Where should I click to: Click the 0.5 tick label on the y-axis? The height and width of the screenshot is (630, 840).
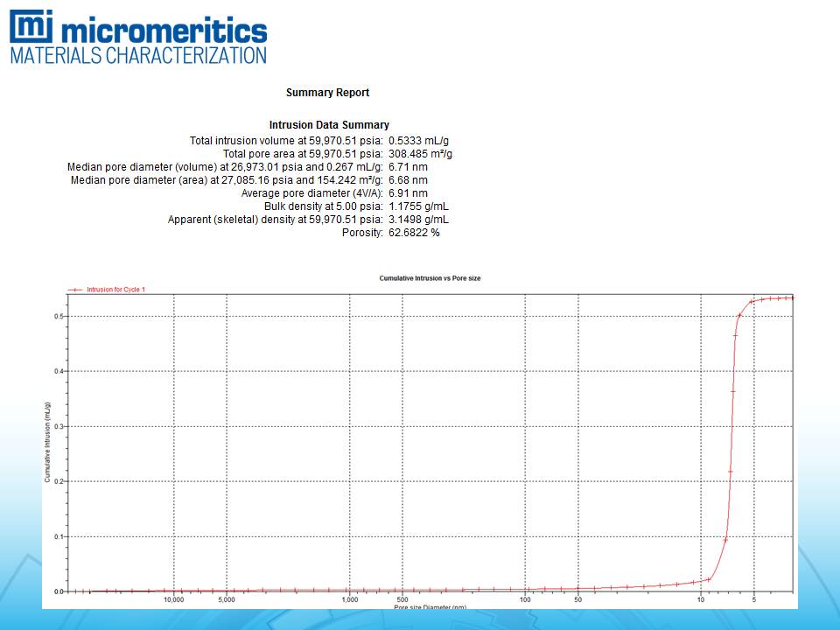(x=59, y=316)
